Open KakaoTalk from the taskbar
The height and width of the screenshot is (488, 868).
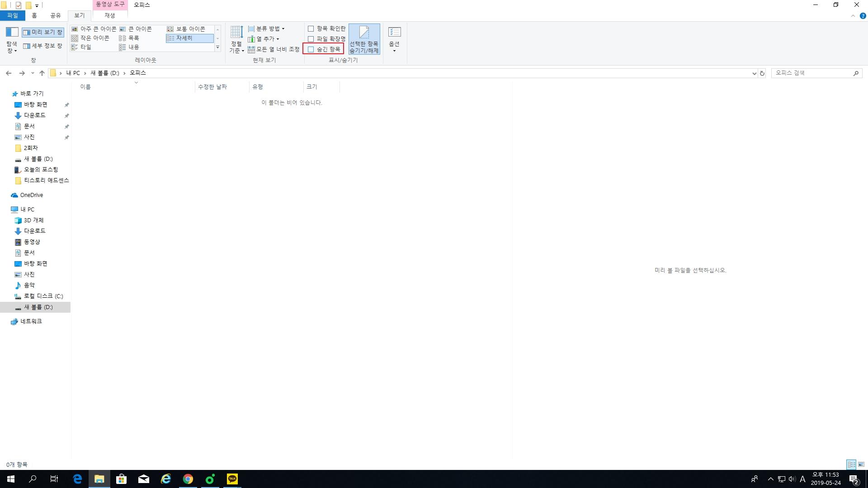pos(232,479)
